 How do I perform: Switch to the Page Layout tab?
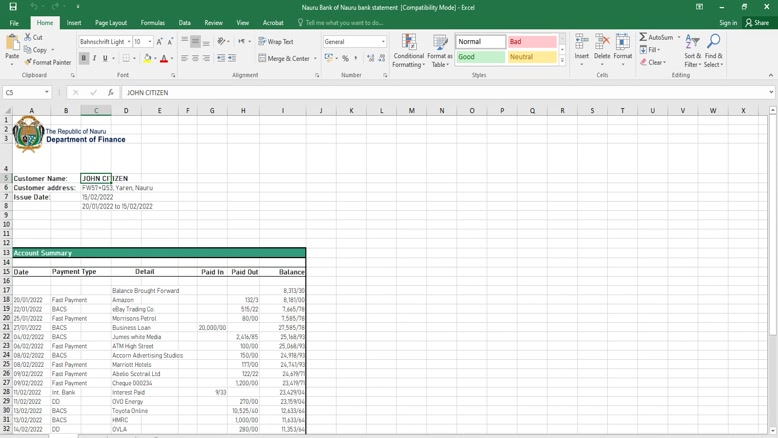click(x=111, y=22)
